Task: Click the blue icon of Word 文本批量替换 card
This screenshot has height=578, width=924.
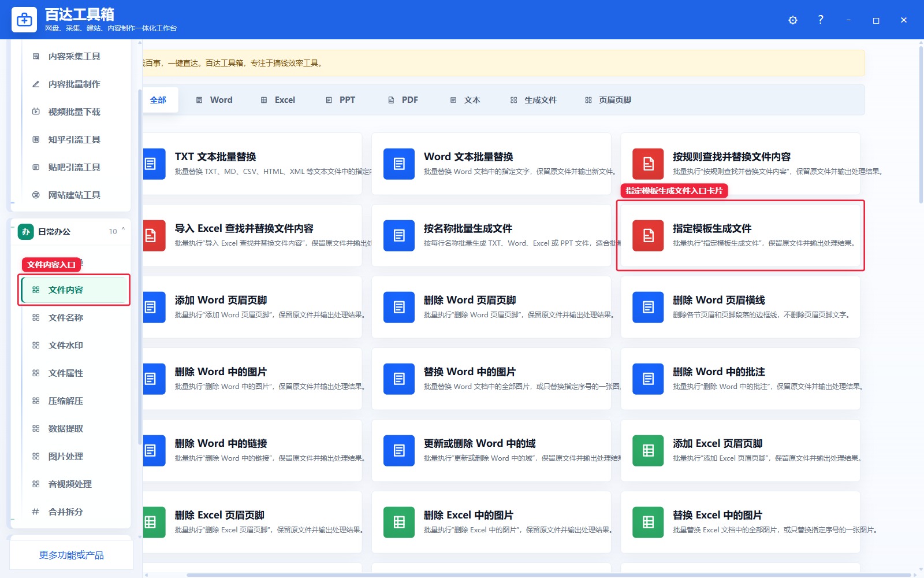Action: (x=399, y=164)
